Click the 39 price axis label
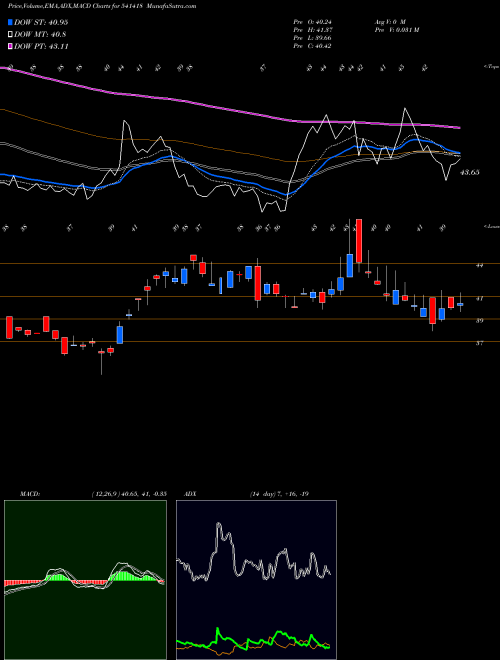This screenshot has height=660, width=500. coord(479,321)
